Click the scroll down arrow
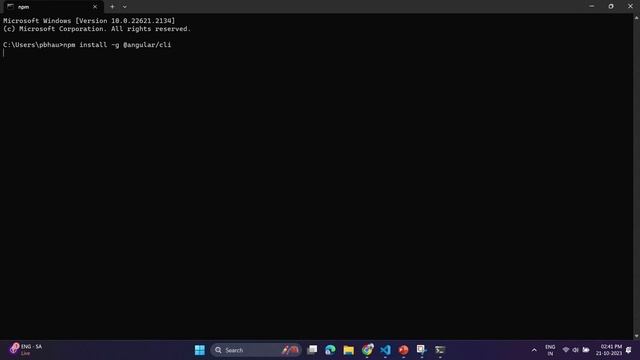 (636, 336)
